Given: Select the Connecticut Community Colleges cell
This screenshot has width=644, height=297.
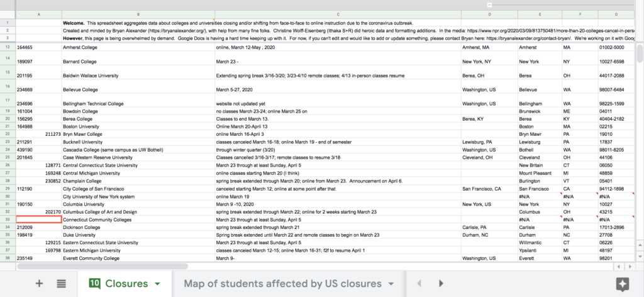Looking at the screenshot, I should pos(138,220).
